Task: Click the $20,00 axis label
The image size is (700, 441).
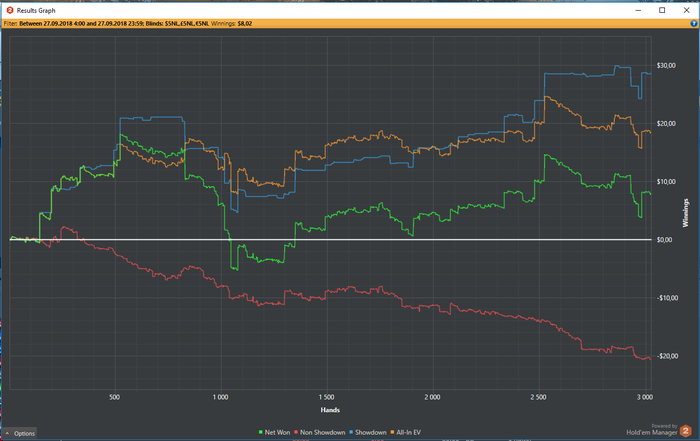Action: (x=666, y=124)
